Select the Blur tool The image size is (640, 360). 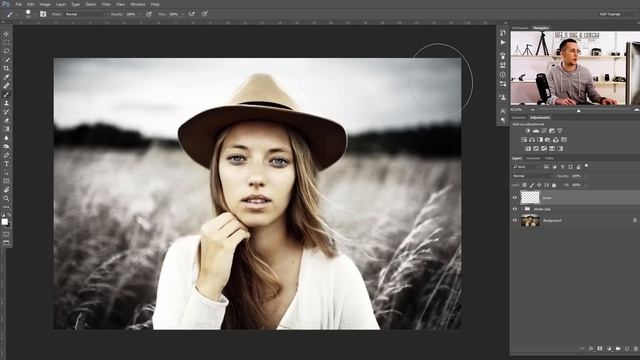(x=6, y=138)
